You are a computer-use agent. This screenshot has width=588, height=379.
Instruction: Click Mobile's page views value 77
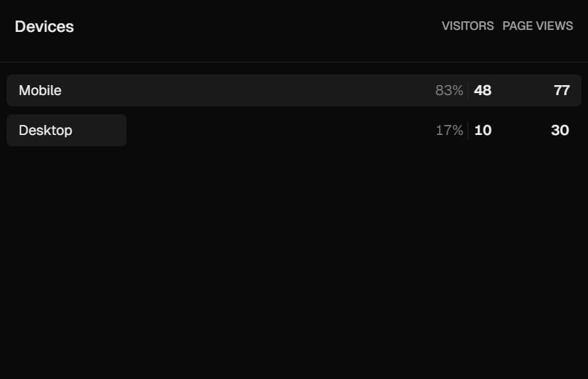pyautogui.click(x=561, y=90)
